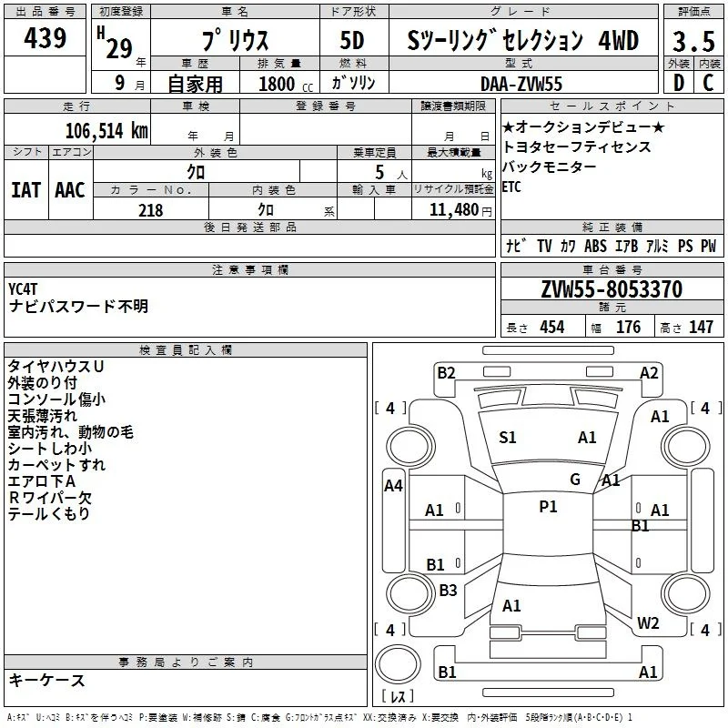The image size is (728, 728).
Task: Select the model code DAA-ZVW55
Action: (x=521, y=84)
